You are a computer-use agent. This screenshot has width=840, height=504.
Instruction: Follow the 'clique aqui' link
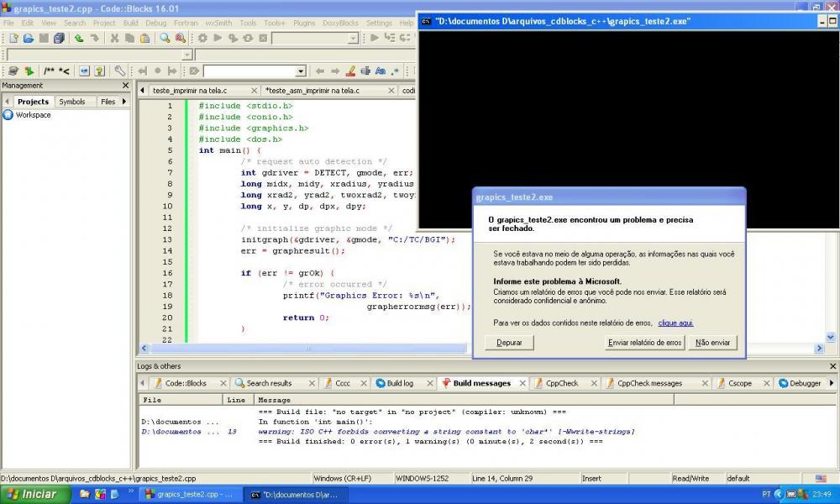[675, 323]
